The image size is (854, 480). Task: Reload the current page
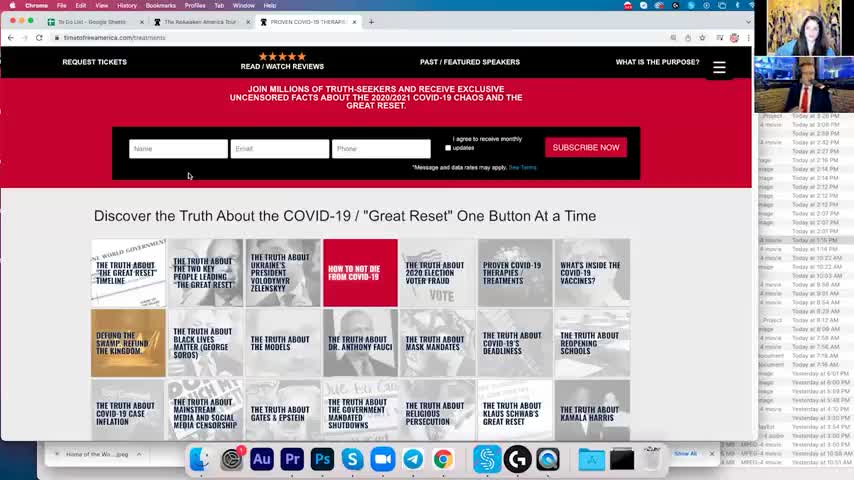coord(39,38)
